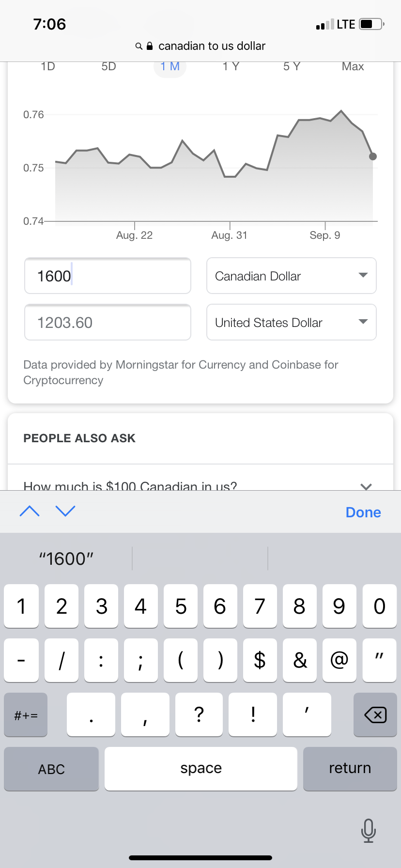The height and width of the screenshot is (868, 401).
Task: Tap the "1600" keyboard suggestion
Action: point(66,558)
